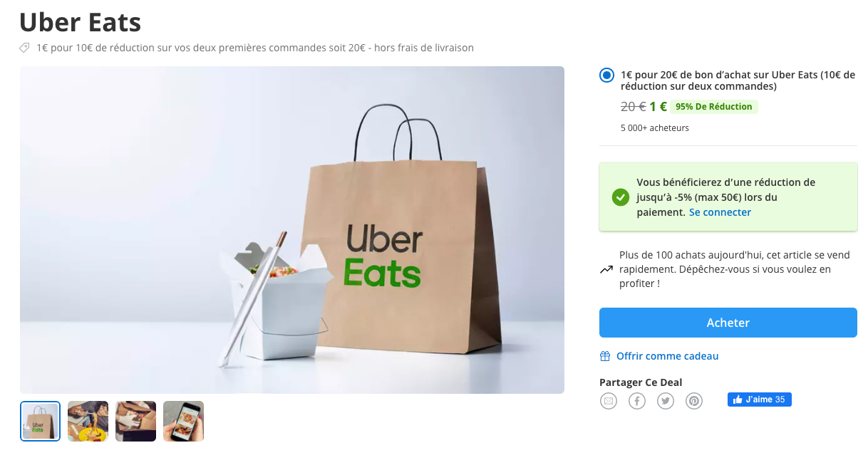The width and height of the screenshot is (868, 470).
Task: Click the Acheter button
Action: coord(728,323)
